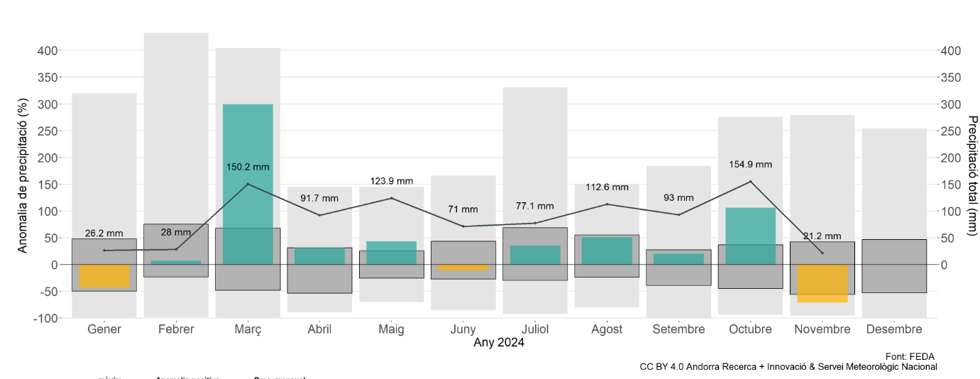Click the Font: FEDA source text

click(x=911, y=356)
